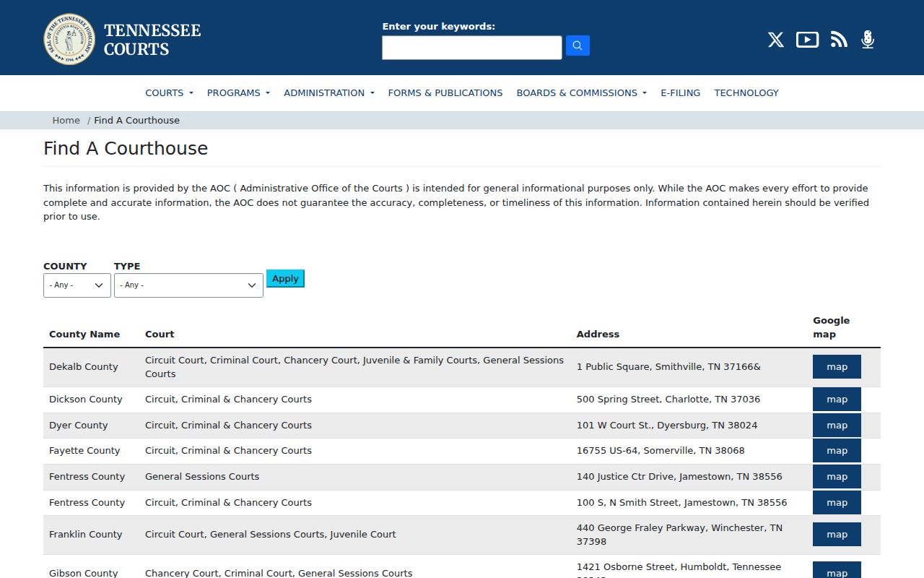Viewport: 924px width, 578px height.
Task: Expand the ADMINISTRATION menu
Action: [329, 92]
